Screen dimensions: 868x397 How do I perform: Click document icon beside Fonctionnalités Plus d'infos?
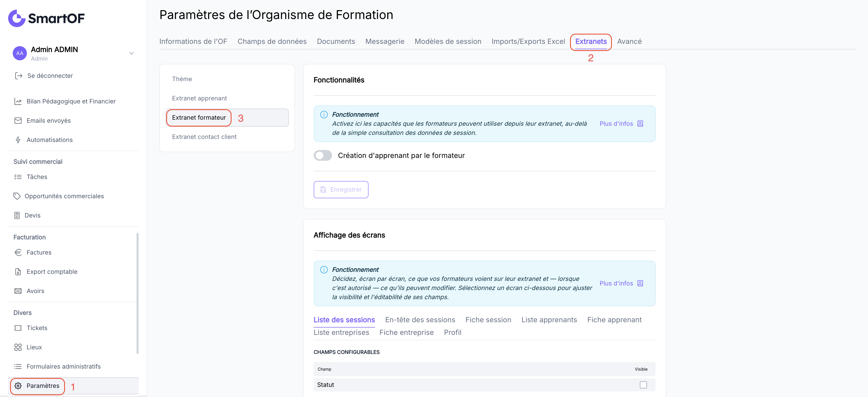(640, 124)
